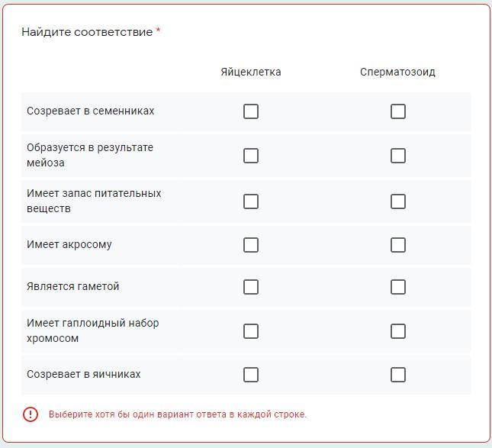Select Сперматозоид for Имеет запас питательных веществ

397,201
